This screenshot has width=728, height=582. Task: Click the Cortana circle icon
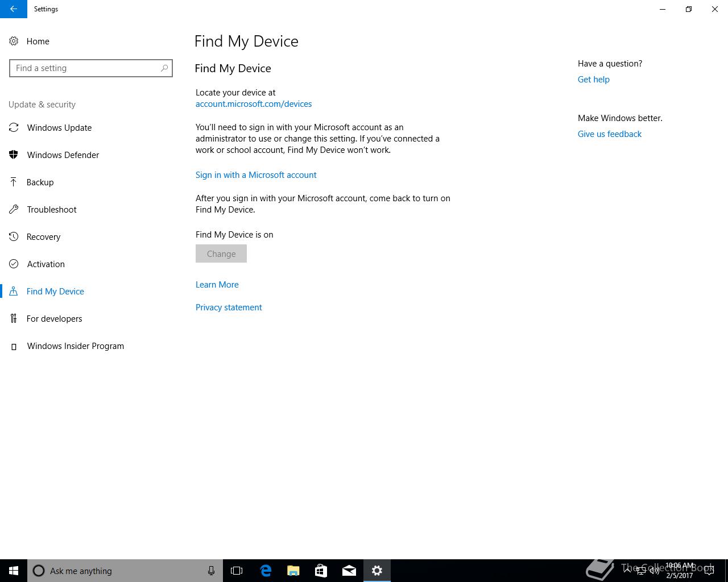(39, 571)
